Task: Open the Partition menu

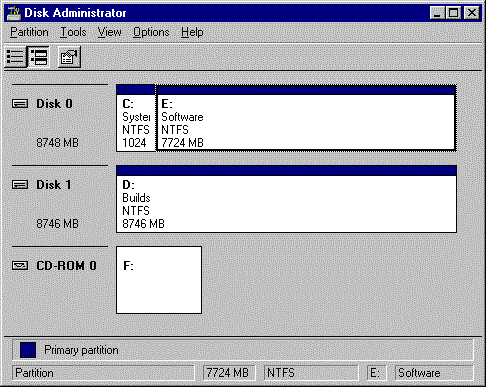Action: pyautogui.click(x=29, y=32)
